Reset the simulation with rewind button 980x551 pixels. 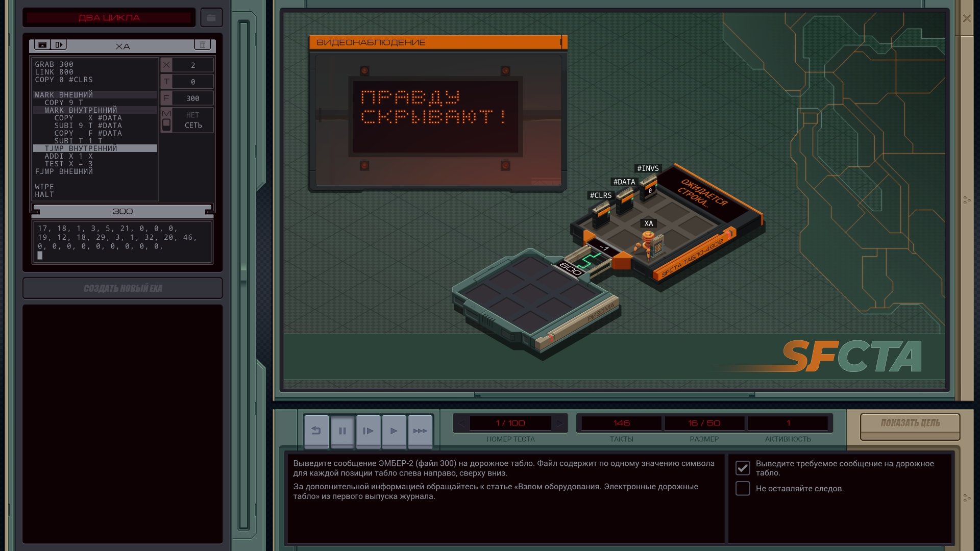316,431
